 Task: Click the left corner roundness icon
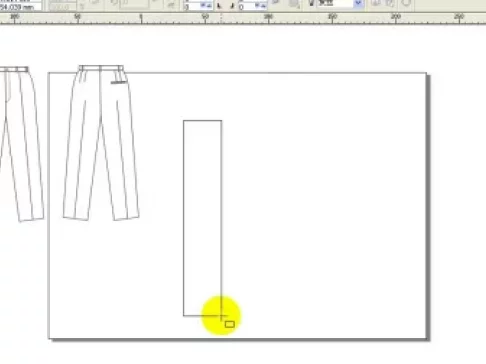(219, 6)
